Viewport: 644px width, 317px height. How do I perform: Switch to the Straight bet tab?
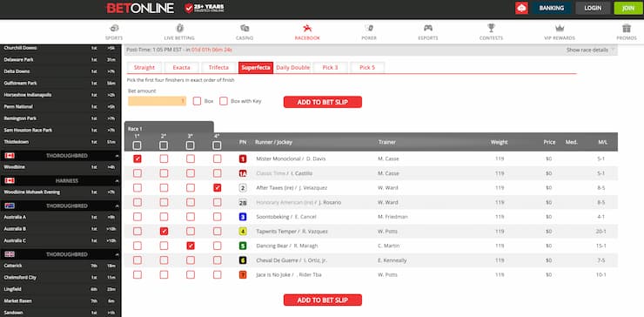pos(144,67)
